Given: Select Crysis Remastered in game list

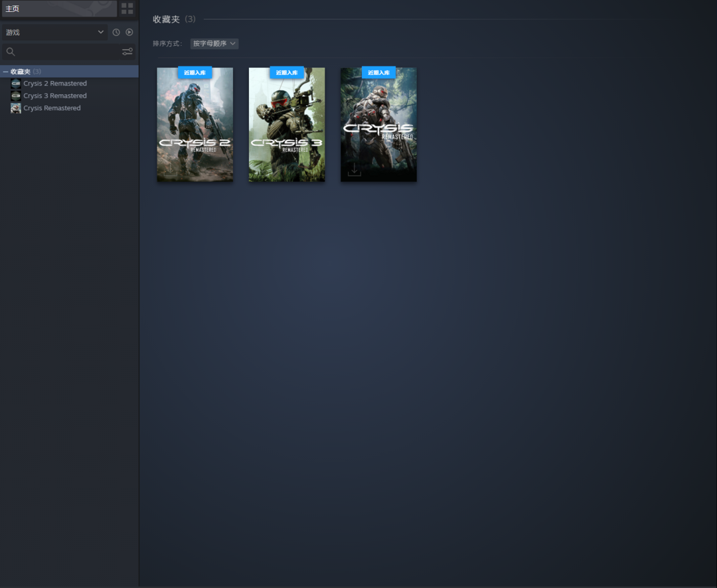Looking at the screenshot, I should 52,108.
